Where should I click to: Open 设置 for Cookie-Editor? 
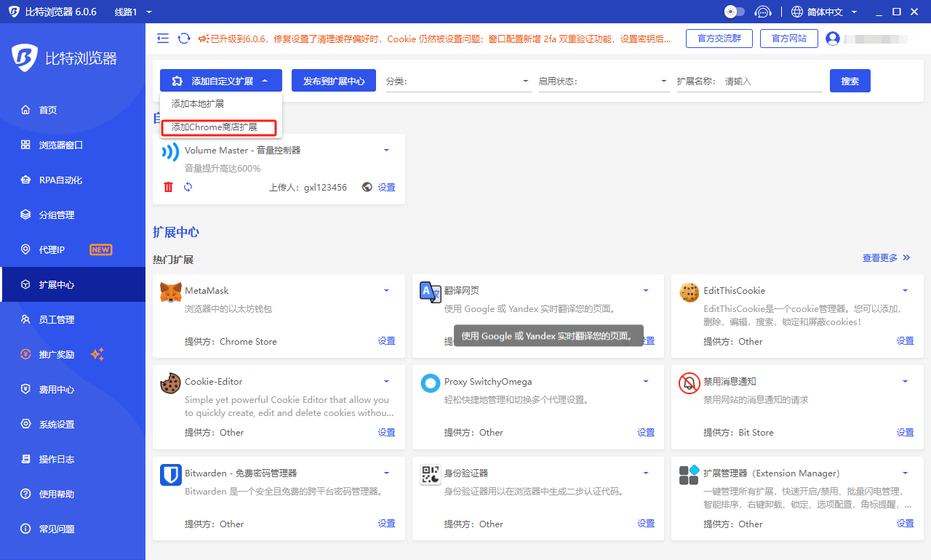click(387, 432)
